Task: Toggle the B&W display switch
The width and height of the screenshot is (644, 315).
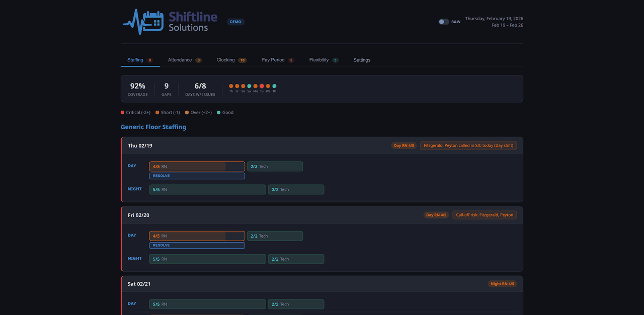Action: 443,22
